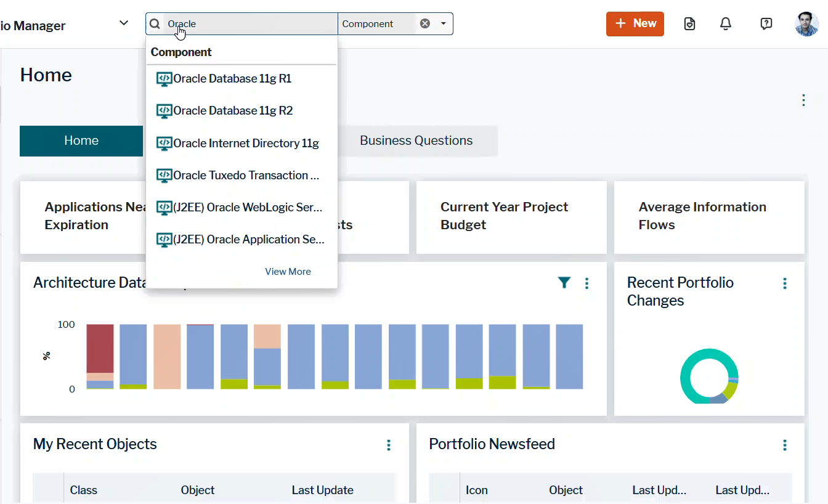
Task: Open the Component search scope dropdown arrow
Action: coord(442,23)
